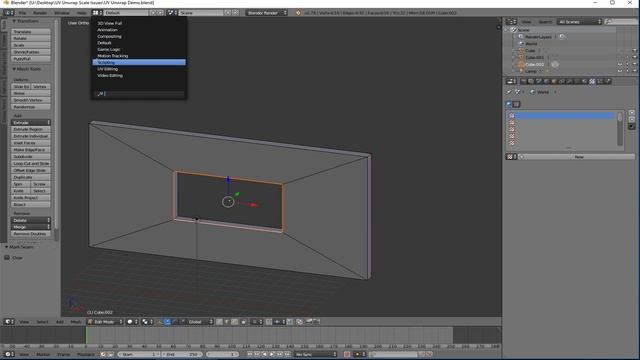
Task: Click Push/Pull button
Action: point(31,59)
